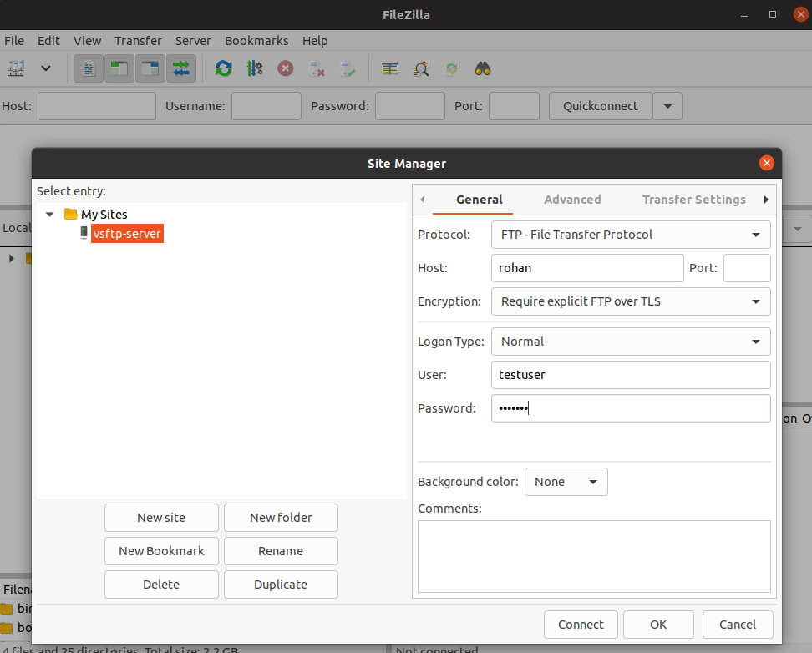Image resolution: width=812 pixels, height=653 pixels.
Task: Collapse the My Sites folder
Action: (50, 215)
